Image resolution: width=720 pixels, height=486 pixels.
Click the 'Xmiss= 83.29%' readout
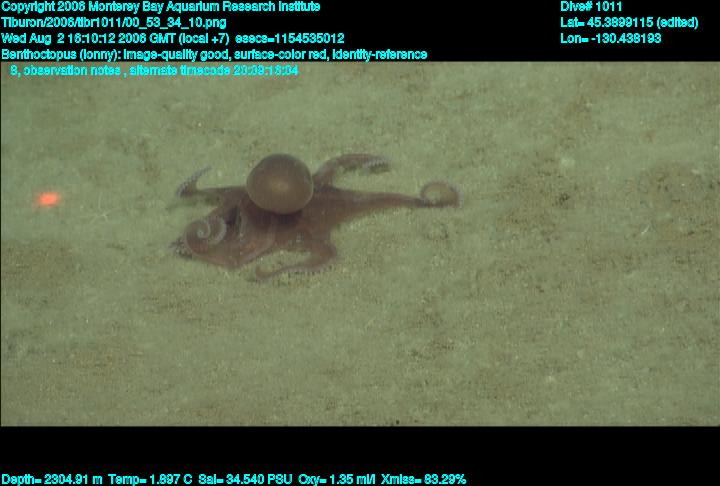(423, 480)
